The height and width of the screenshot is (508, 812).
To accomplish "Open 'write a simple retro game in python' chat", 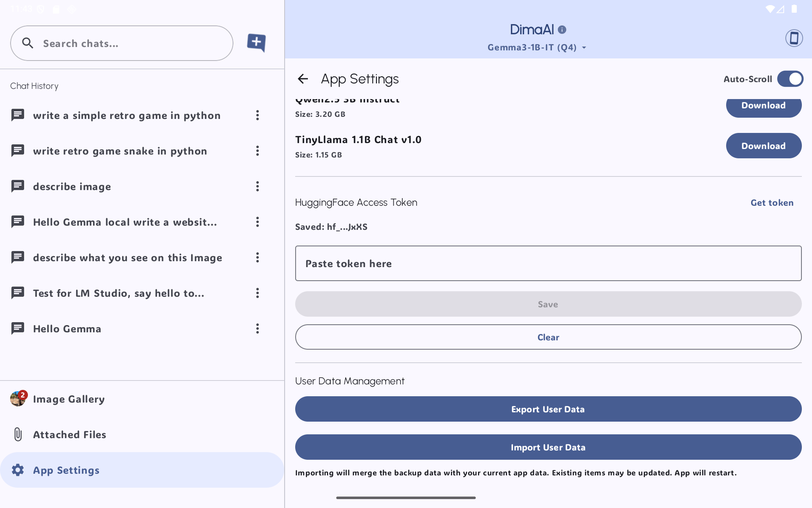I will click(126, 116).
